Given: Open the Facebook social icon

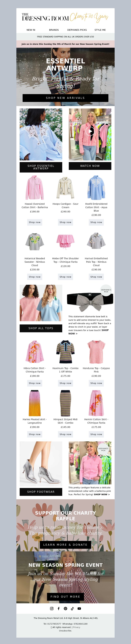Looking at the screenshot, I should point(59,608).
